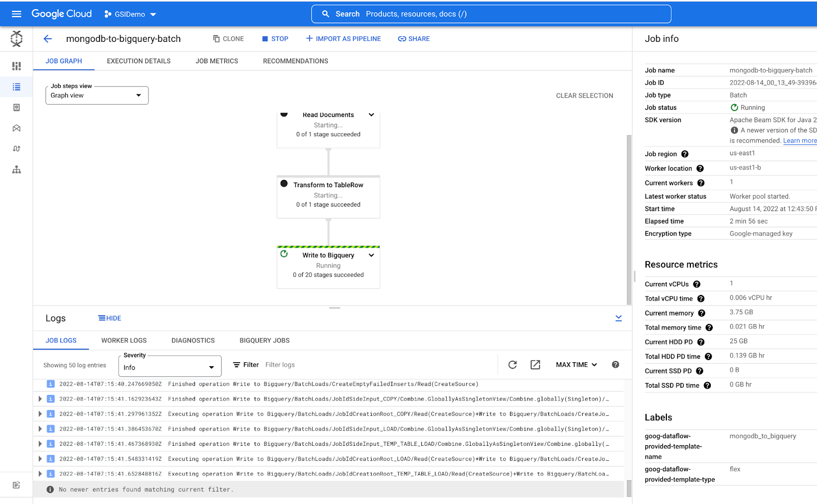The image size is (817, 504).
Task: Focus the Search products search bar
Action: [491, 14]
